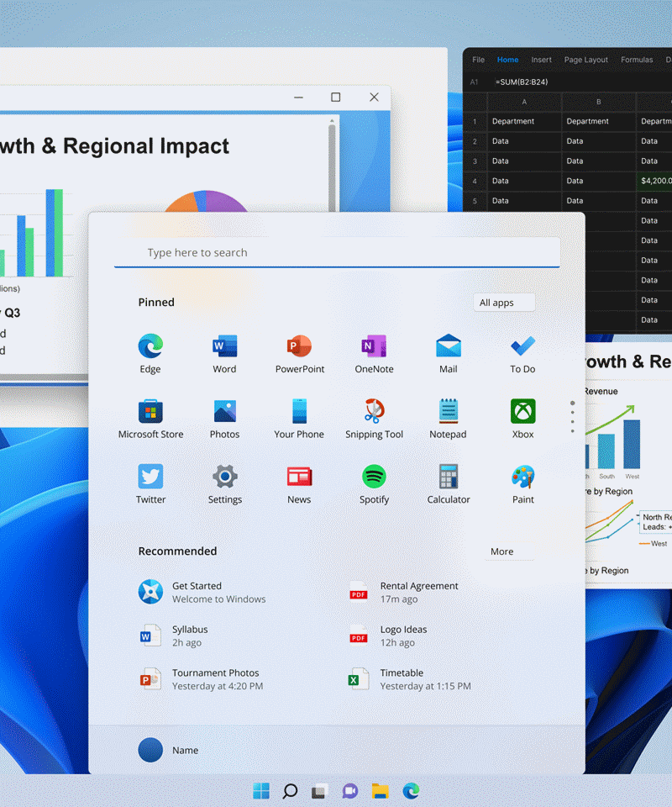
Task: Select column B header in spreadsheet
Action: pos(599,102)
